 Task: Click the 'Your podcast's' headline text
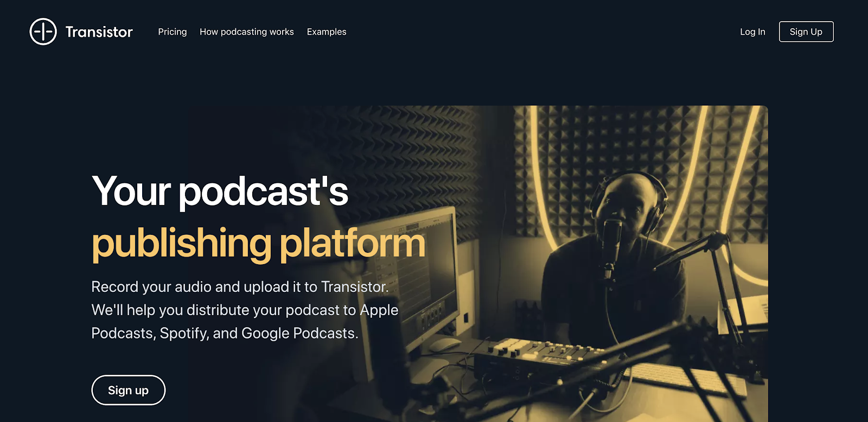tap(220, 191)
